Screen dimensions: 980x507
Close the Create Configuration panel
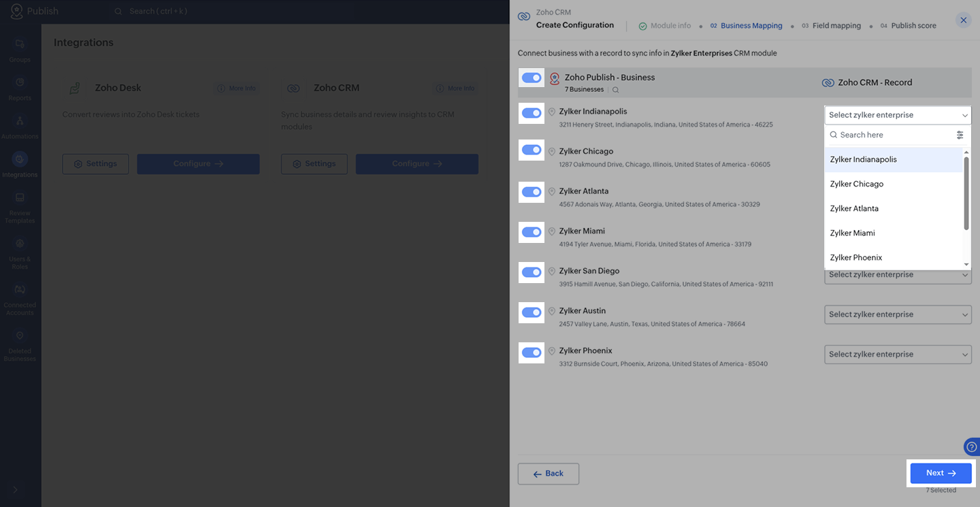pos(963,20)
